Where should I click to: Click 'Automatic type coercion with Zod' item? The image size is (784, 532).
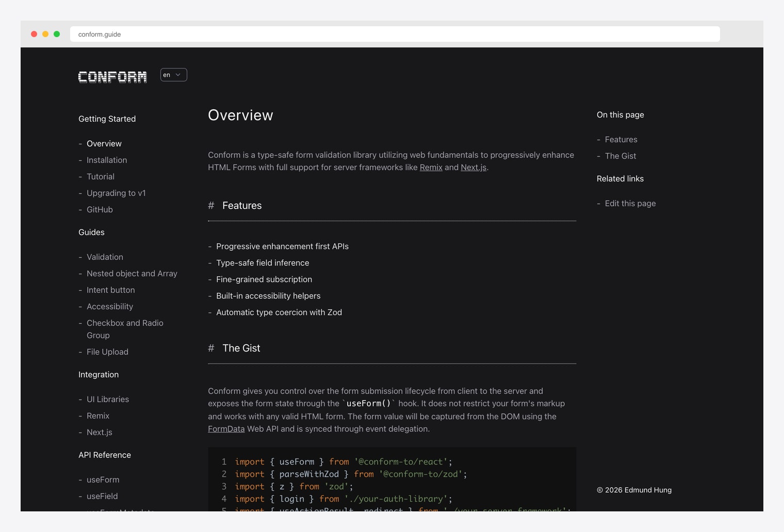(279, 312)
